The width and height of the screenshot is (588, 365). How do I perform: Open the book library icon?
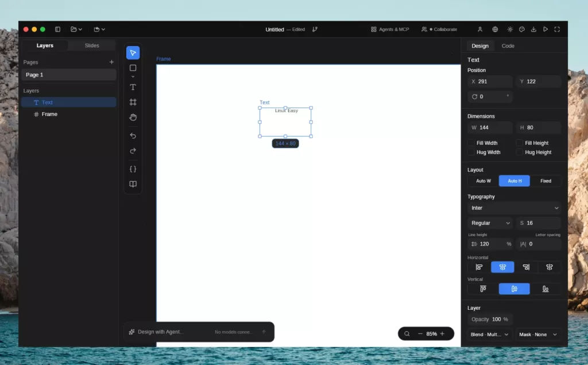click(x=133, y=184)
